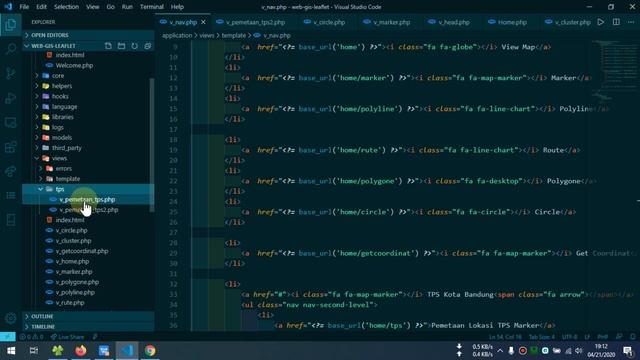Open errors and warnings in status bar
Screen dimensions: 640x360
(x=31, y=337)
